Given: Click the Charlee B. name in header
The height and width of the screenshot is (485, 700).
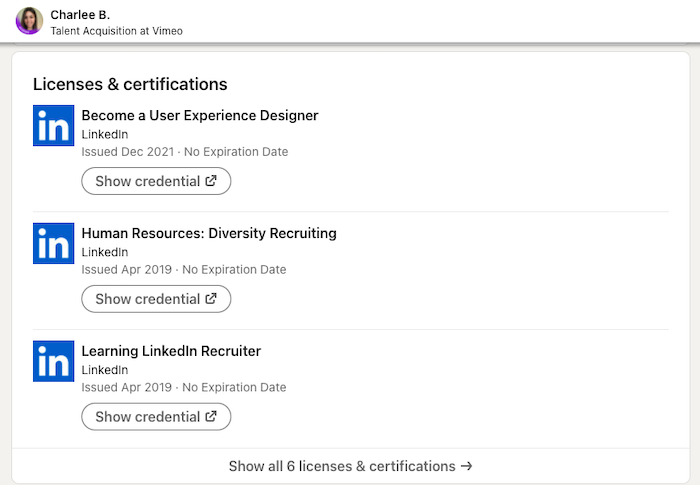Looking at the screenshot, I should (80, 14).
